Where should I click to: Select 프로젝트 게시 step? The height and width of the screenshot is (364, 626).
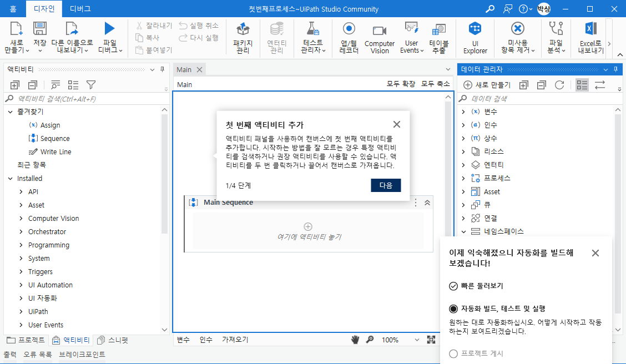(476, 353)
